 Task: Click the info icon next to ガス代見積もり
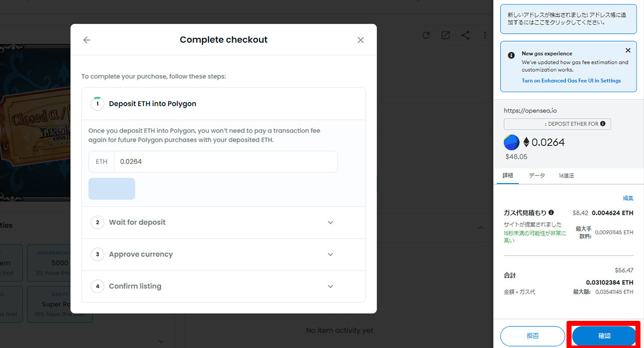(x=551, y=213)
